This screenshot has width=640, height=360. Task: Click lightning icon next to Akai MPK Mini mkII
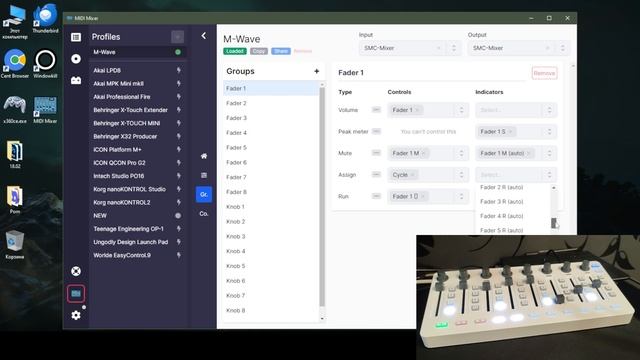178,83
